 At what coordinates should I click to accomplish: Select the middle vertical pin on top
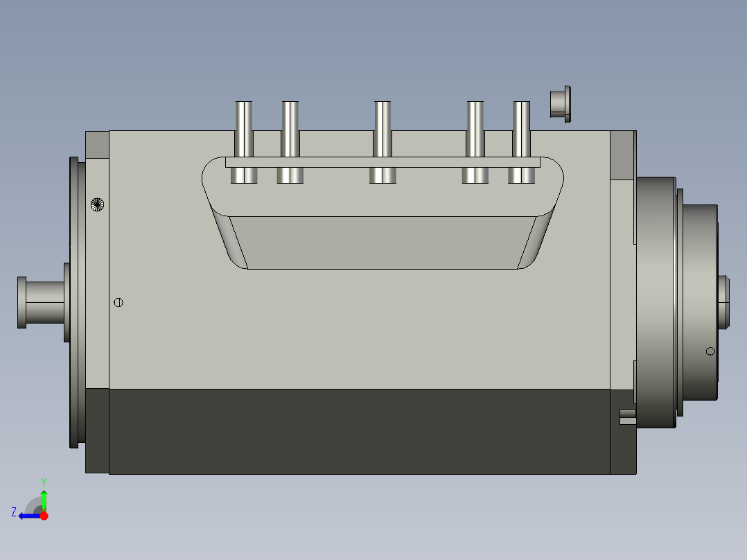pos(383,142)
